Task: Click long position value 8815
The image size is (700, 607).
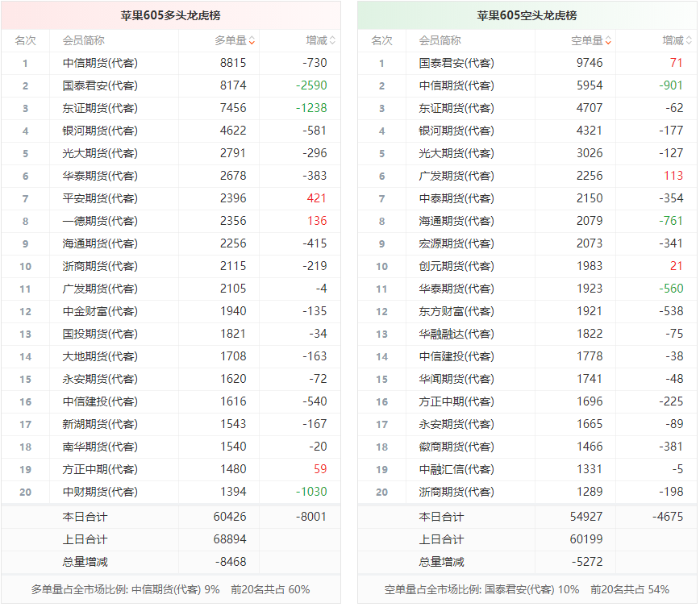Action: (233, 63)
